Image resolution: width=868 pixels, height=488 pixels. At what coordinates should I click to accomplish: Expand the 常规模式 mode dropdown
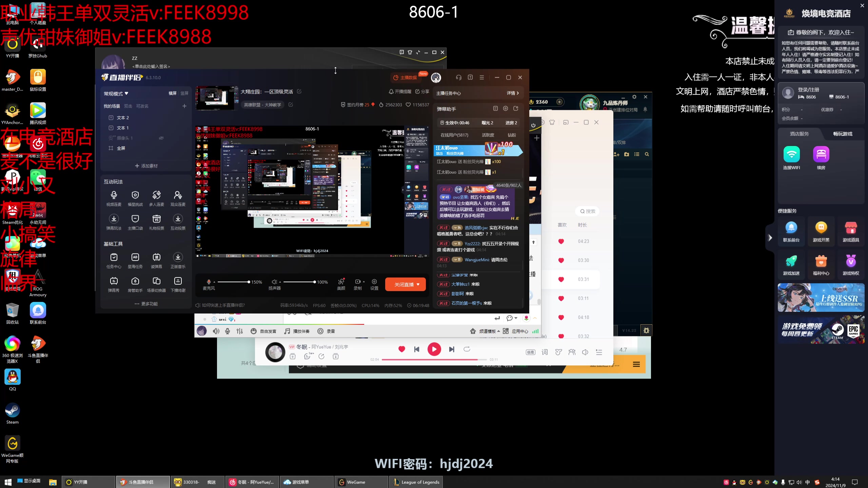coord(116,94)
